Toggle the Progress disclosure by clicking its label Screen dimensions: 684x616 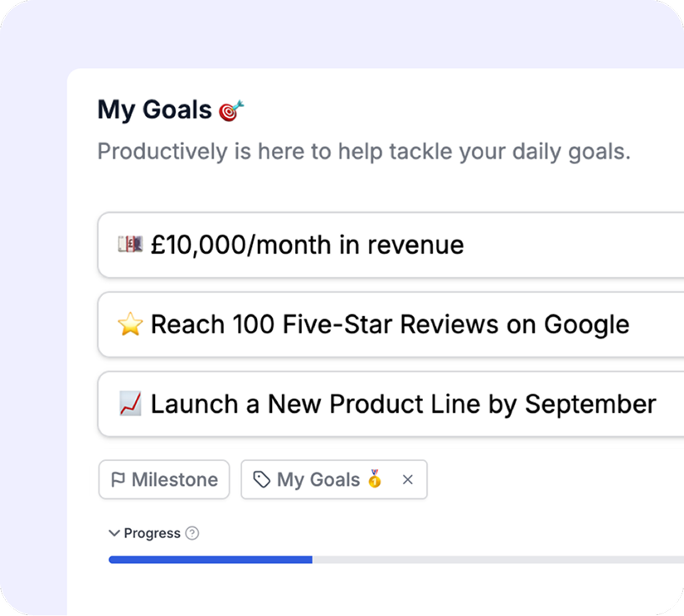pyautogui.click(x=152, y=533)
